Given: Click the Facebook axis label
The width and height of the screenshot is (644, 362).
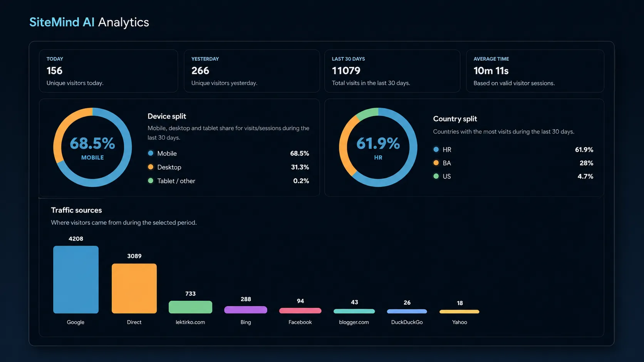Looking at the screenshot, I should [300, 322].
